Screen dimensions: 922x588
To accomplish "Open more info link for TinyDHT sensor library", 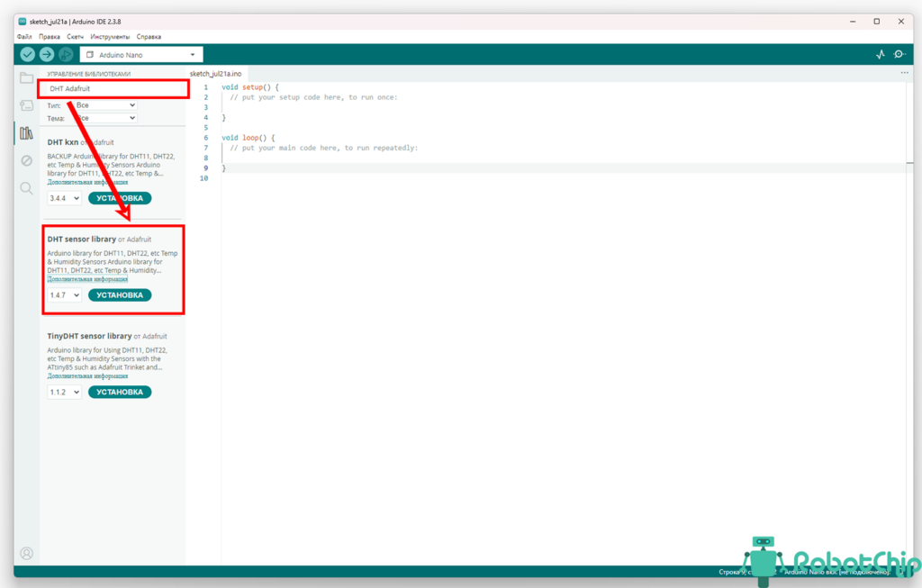I will point(87,376).
